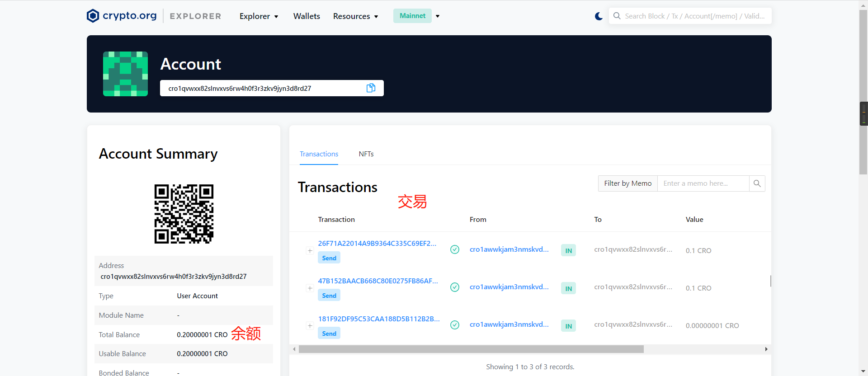
Task: Open sender address of first transaction
Action: pos(509,249)
